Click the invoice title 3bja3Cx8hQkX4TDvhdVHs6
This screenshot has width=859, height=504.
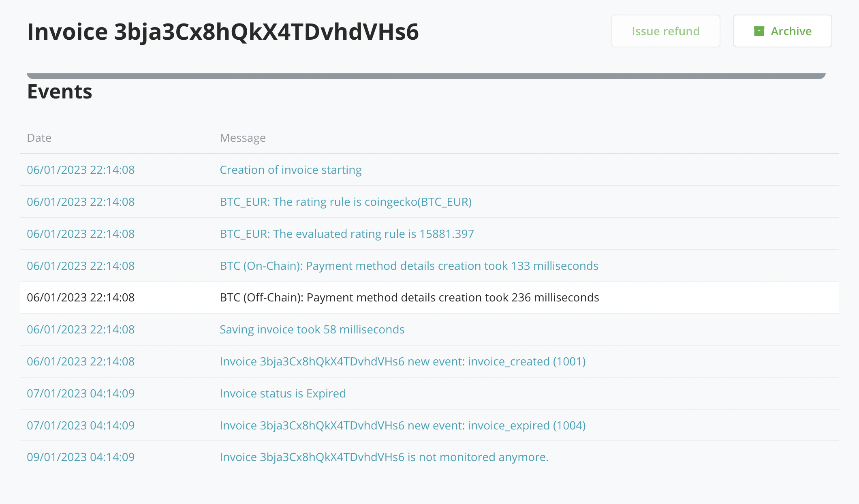tap(223, 32)
